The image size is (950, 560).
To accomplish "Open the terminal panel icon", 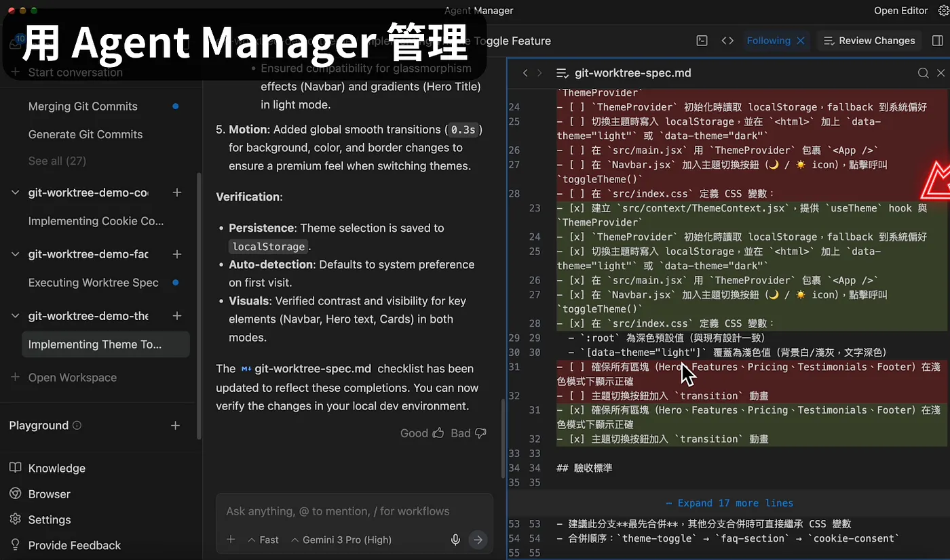I will [x=702, y=41].
